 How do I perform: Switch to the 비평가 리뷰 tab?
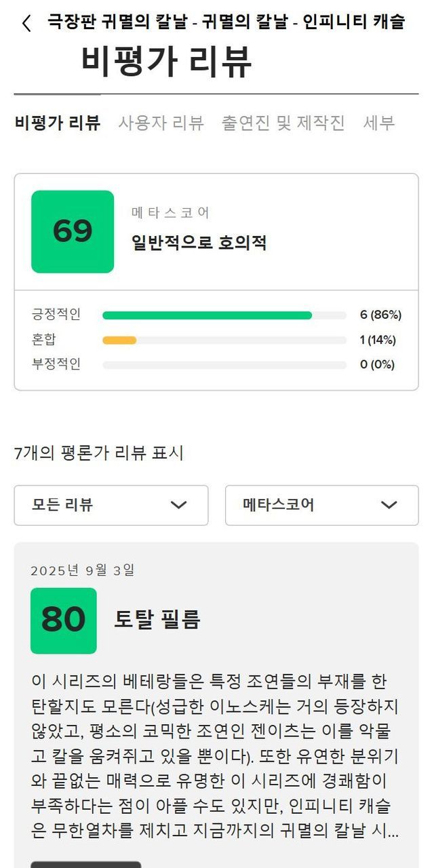click(58, 123)
